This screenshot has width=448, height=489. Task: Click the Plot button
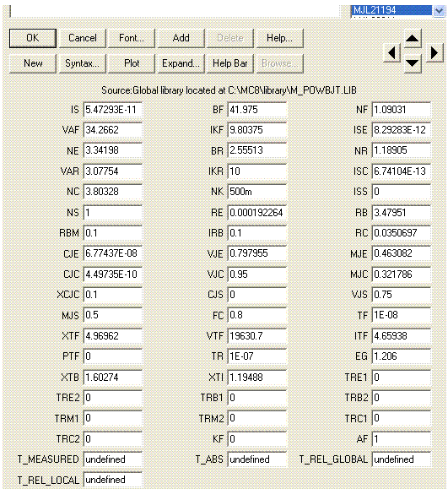pos(132,63)
